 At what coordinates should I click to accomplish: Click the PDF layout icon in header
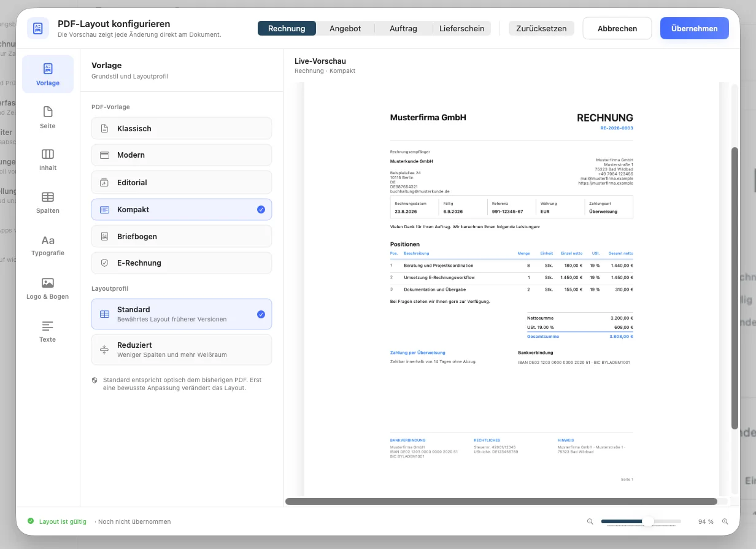point(38,28)
